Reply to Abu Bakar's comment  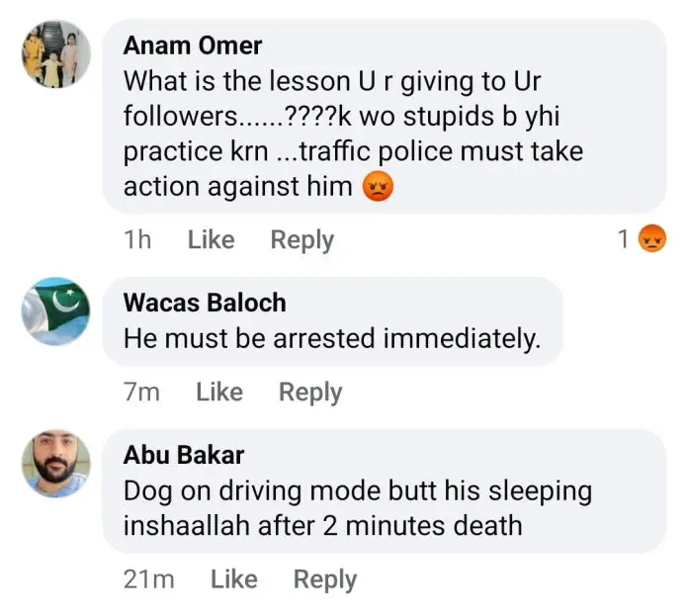pyautogui.click(x=325, y=579)
